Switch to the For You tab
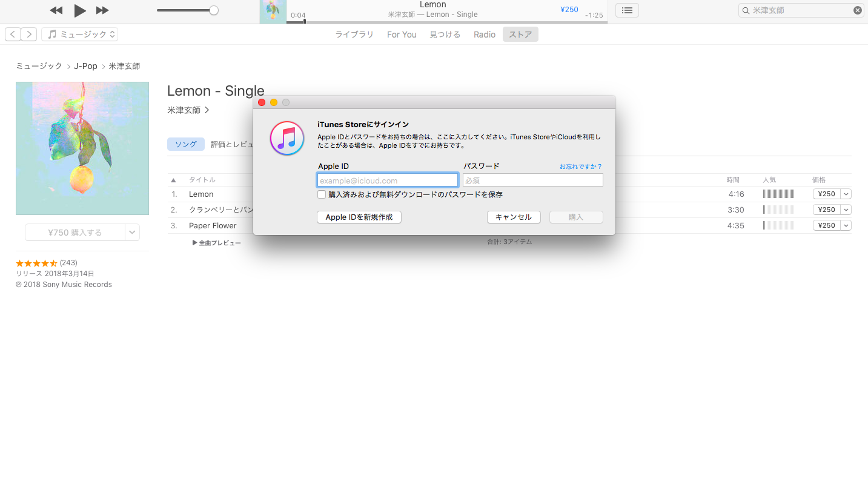Image resolution: width=868 pixels, height=496 pixels. (x=402, y=35)
